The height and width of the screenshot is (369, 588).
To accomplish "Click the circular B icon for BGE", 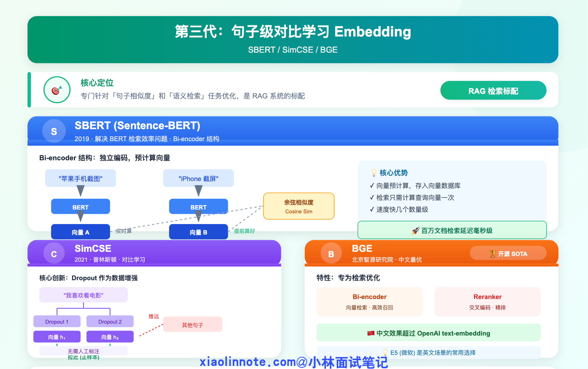I will pyautogui.click(x=331, y=254).
